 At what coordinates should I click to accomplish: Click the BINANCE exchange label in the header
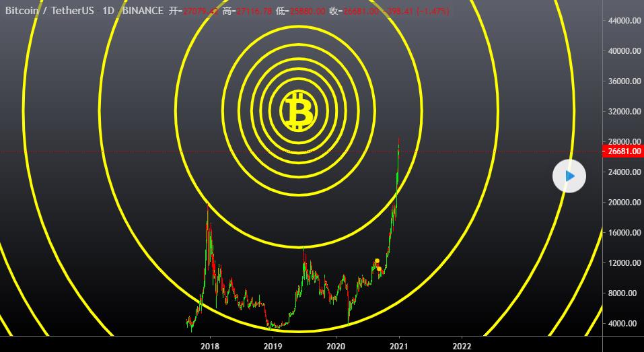(x=143, y=11)
